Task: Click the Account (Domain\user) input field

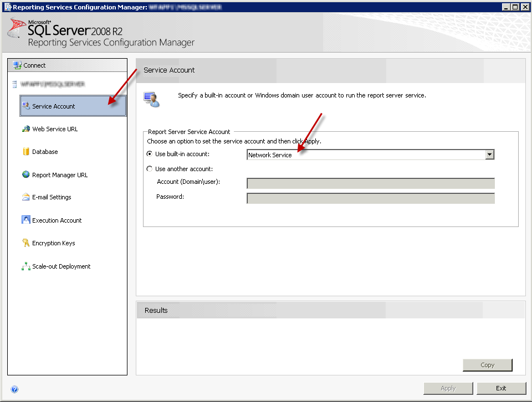Action: (371, 183)
